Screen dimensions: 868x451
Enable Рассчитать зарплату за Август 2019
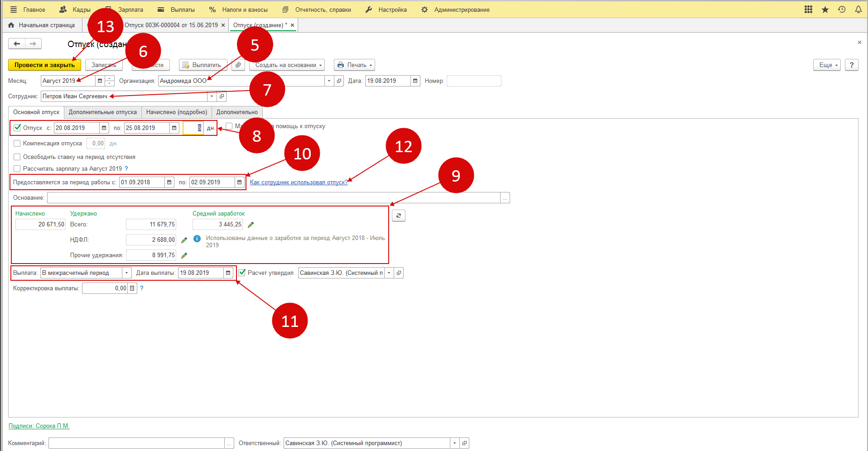(17, 169)
